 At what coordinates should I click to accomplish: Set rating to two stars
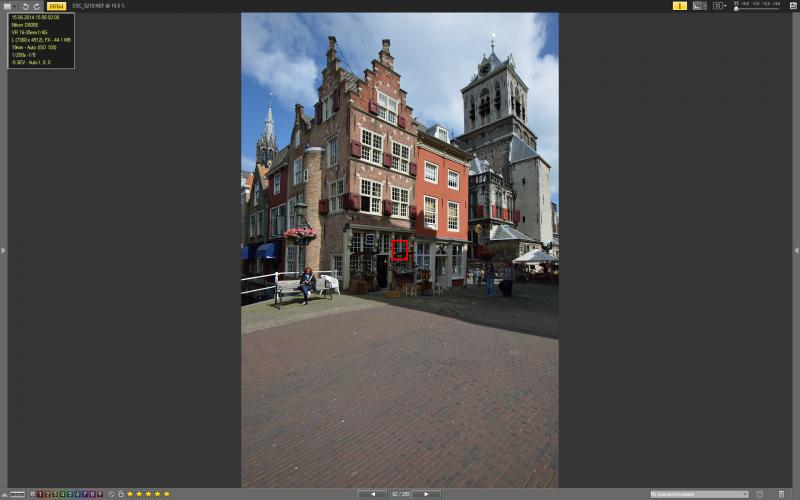[139, 494]
